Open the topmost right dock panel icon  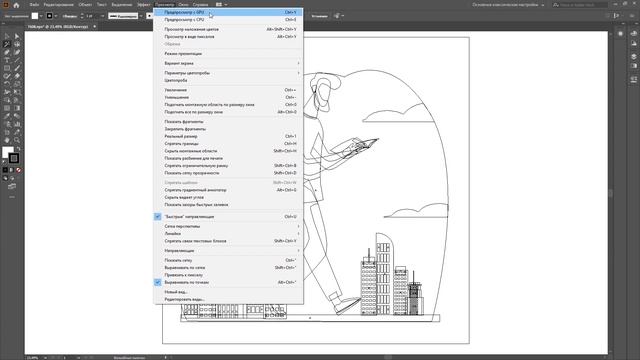[633, 33]
